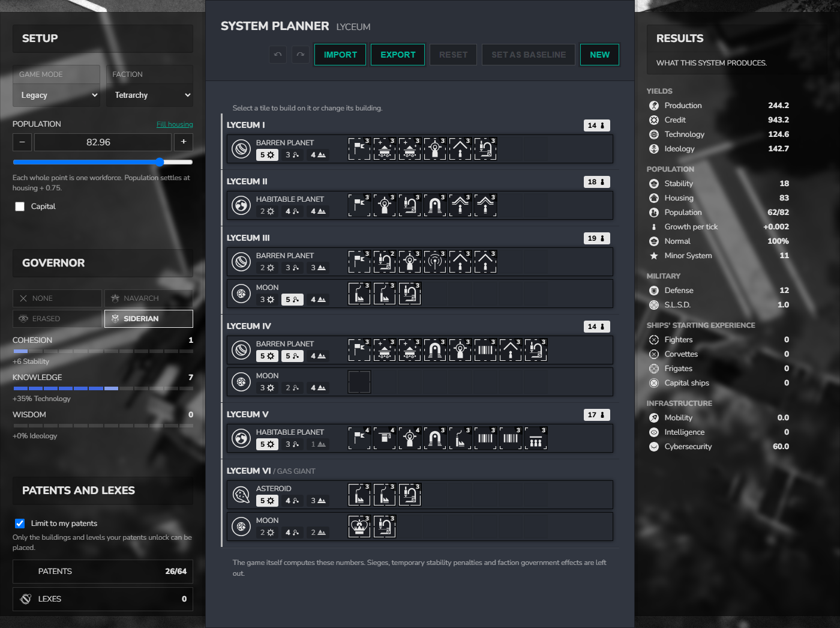
Task: Open the Game Mode dropdown
Action: tap(56, 95)
